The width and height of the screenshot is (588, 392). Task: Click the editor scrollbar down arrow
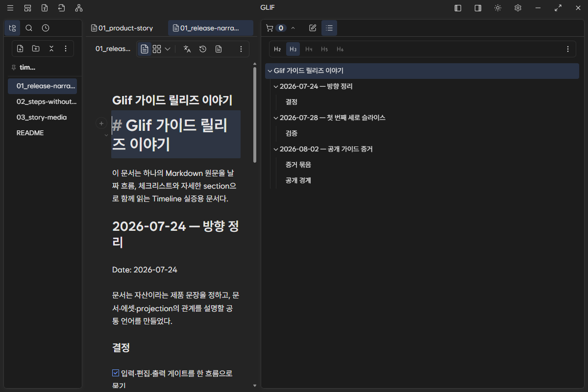(254, 386)
